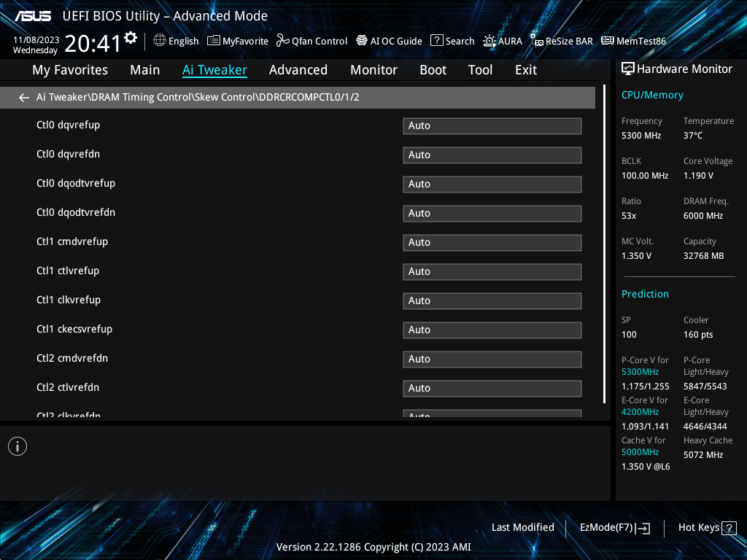The image size is (747, 560).
Task: Toggle ReSize BAR setting
Action: (562, 41)
